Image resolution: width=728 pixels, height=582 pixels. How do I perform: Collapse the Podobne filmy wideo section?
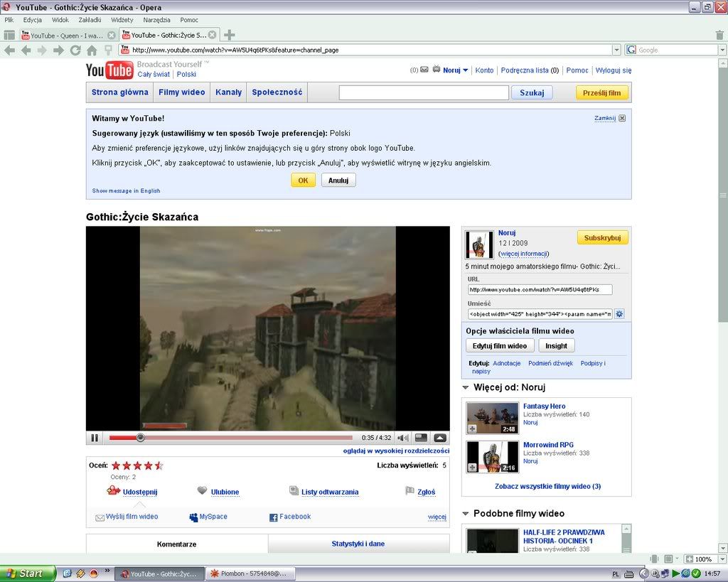coord(466,513)
